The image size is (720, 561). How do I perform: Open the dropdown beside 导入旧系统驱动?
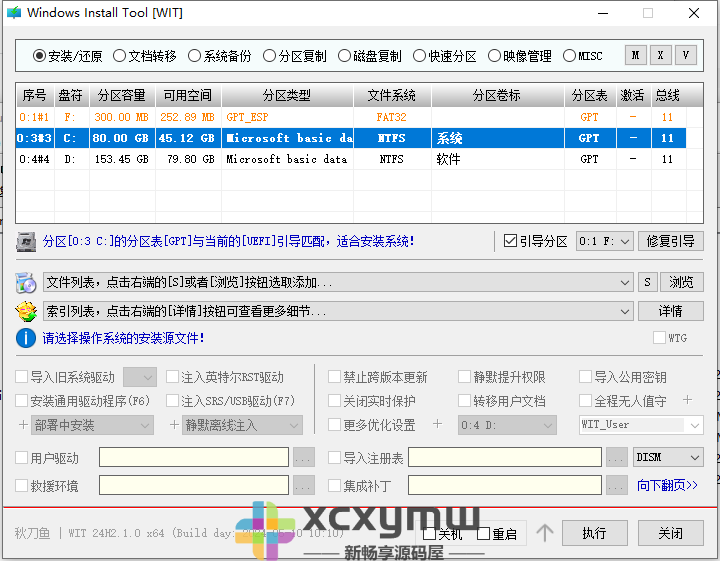click(x=140, y=377)
